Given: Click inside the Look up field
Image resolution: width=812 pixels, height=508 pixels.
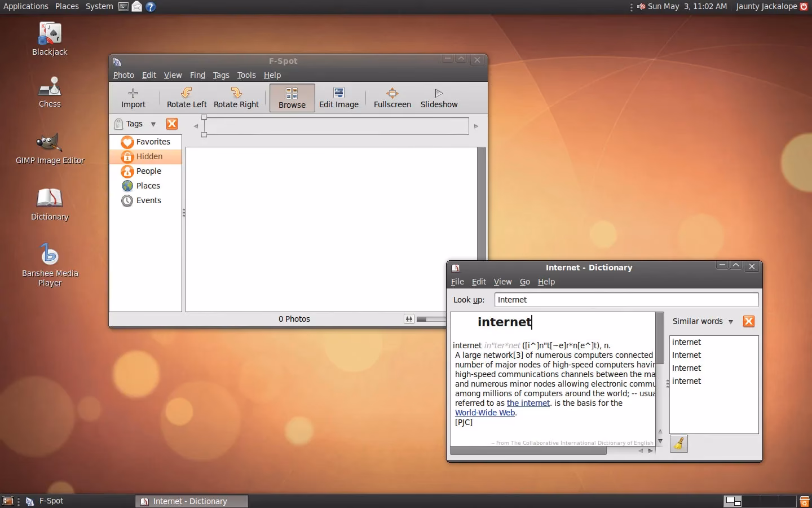Looking at the screenshot, I should 626,300.
